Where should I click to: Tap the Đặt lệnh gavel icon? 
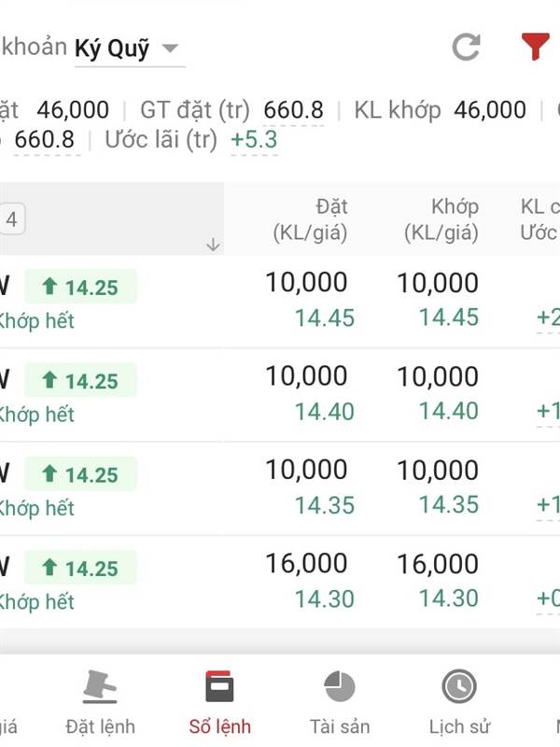click(100, 686)
